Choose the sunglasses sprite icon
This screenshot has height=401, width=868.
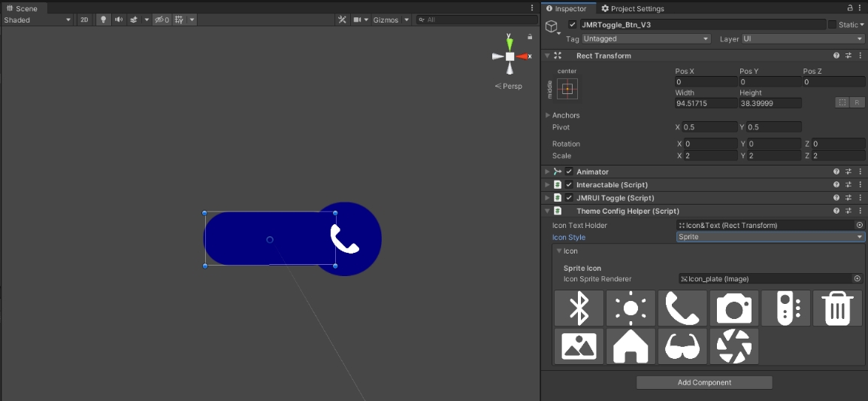click(x=682, y=346)
